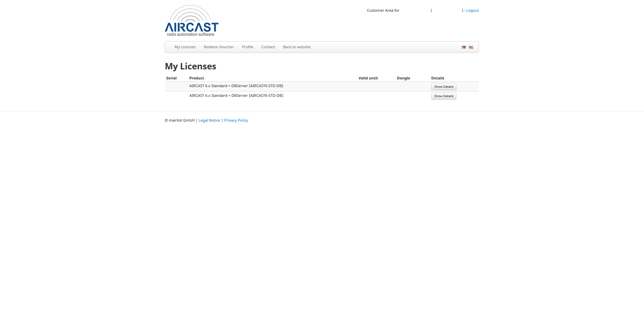Click the Dongle column header

pyautogui.click(x=403, y=78)
